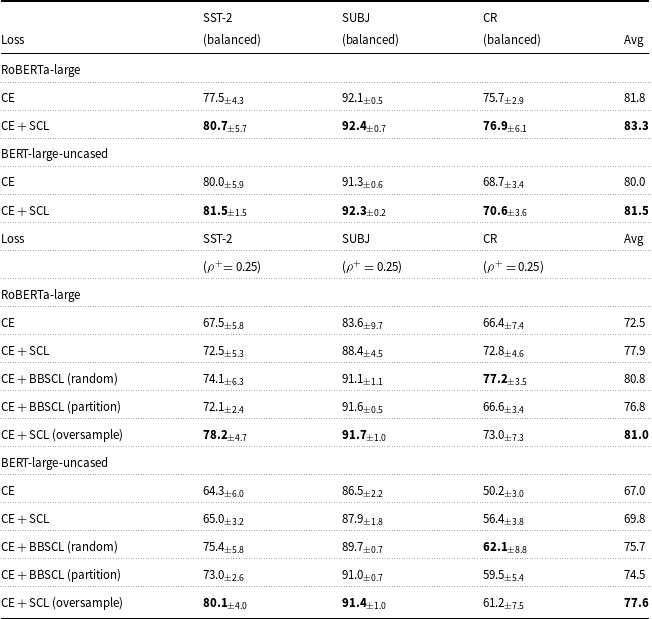The image size is (652, 619).
Task: Click the first CE + BBSCL (random) row label
Action: (59, 379)
